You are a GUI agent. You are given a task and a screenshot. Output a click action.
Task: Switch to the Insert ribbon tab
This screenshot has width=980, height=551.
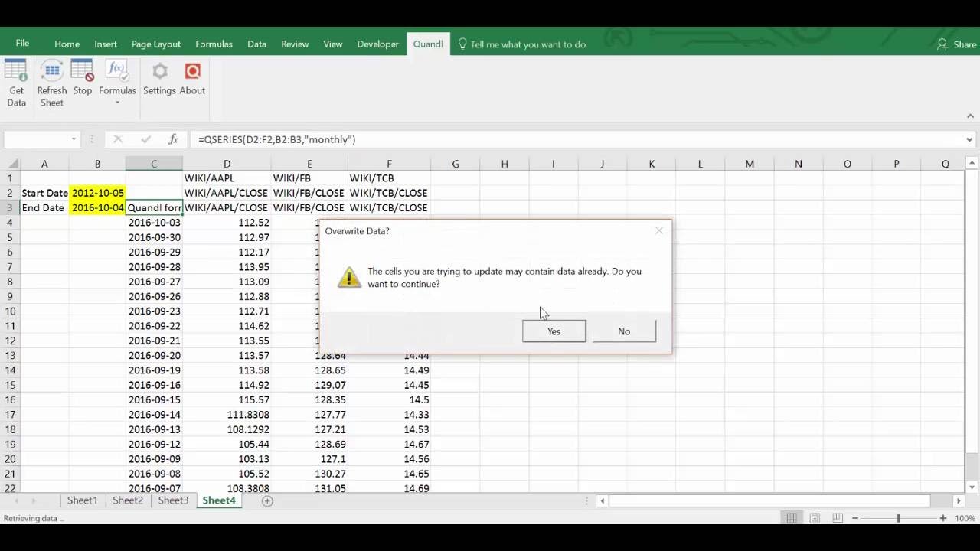(106, 44)
